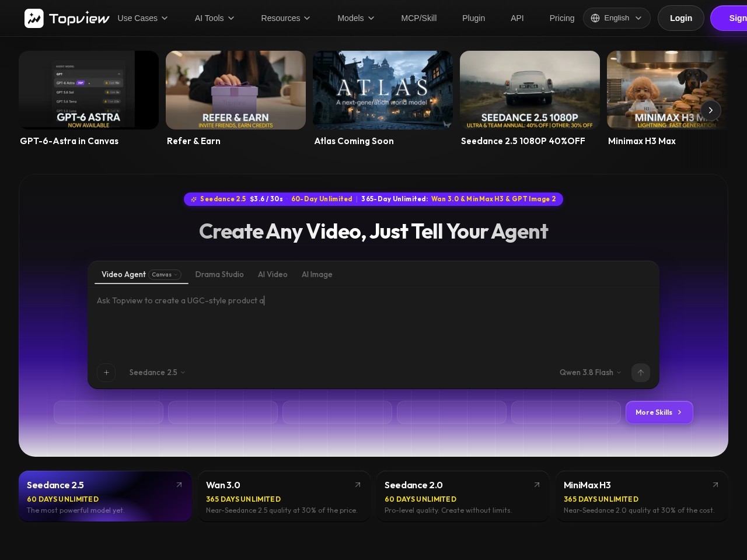747x560 pixels.
Task: Click the 'Refer & Earn' caption
Action: click(x=194, y=141)
